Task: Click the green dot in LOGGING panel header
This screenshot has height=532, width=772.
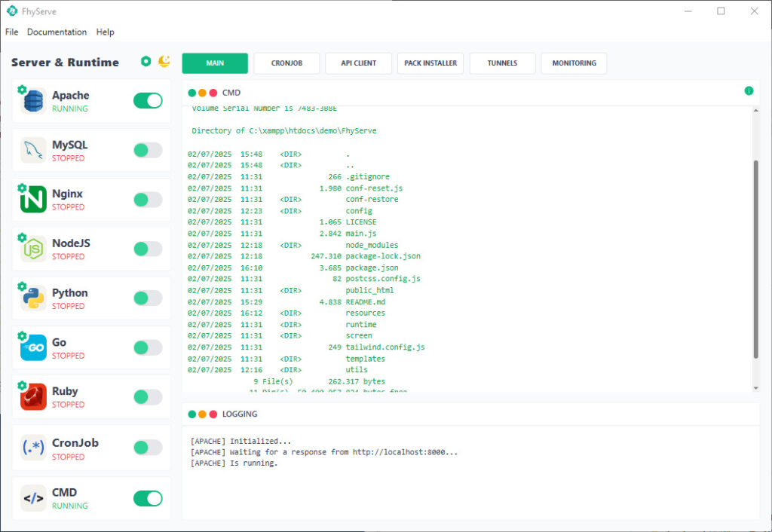Action: (192, 414)
